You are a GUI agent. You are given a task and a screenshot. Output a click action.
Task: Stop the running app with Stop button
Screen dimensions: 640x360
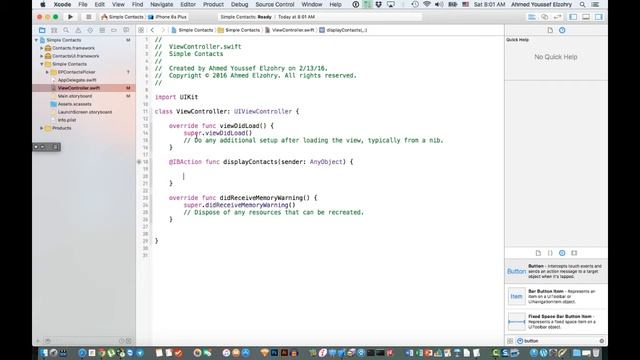pos(88,17)
